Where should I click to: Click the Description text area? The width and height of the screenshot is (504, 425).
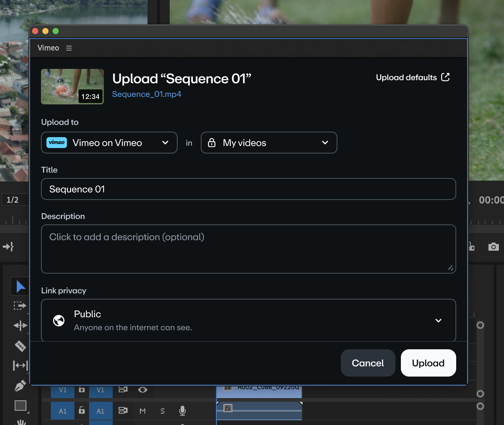coord(248,249)
